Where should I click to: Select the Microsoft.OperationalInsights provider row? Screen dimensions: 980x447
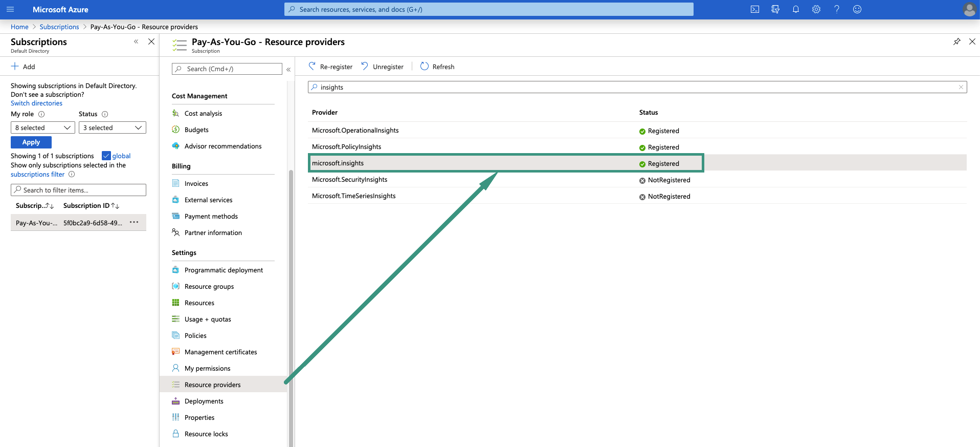pos(637,131)
